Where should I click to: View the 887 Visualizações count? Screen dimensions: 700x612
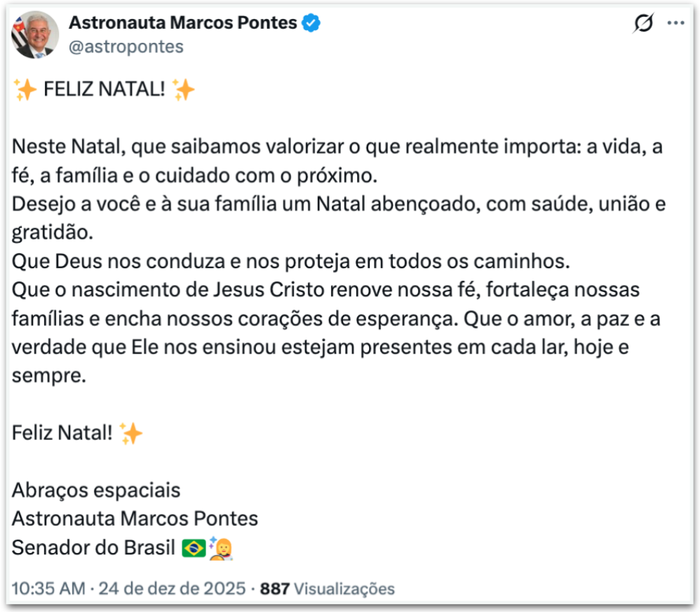pyautogui.click(x=327, y=588)
